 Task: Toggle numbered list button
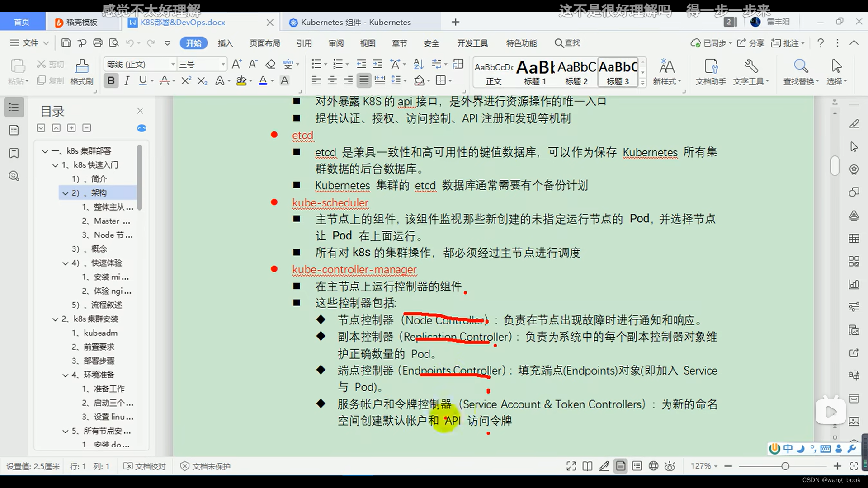point(338,64)
